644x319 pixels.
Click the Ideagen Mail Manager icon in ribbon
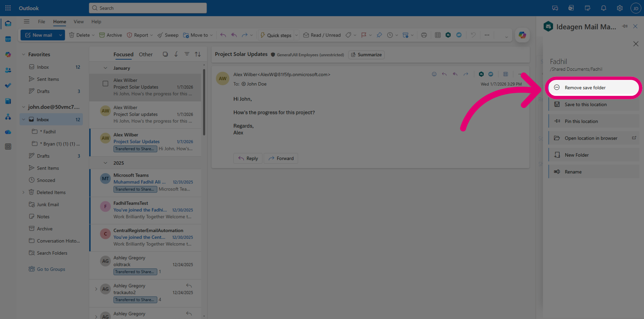point(448,35)
